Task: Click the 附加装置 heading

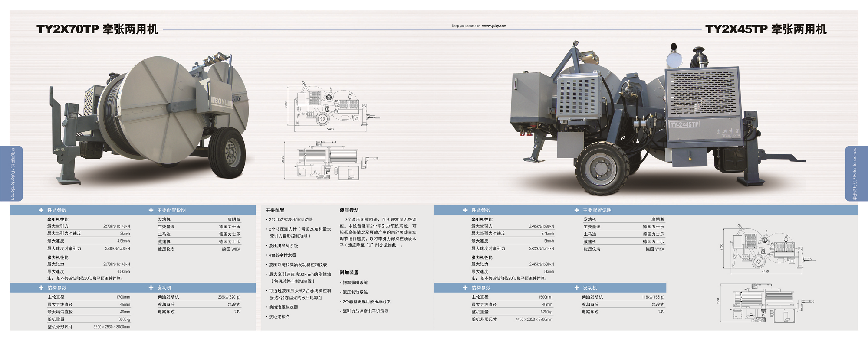Action: coord(349,273)
